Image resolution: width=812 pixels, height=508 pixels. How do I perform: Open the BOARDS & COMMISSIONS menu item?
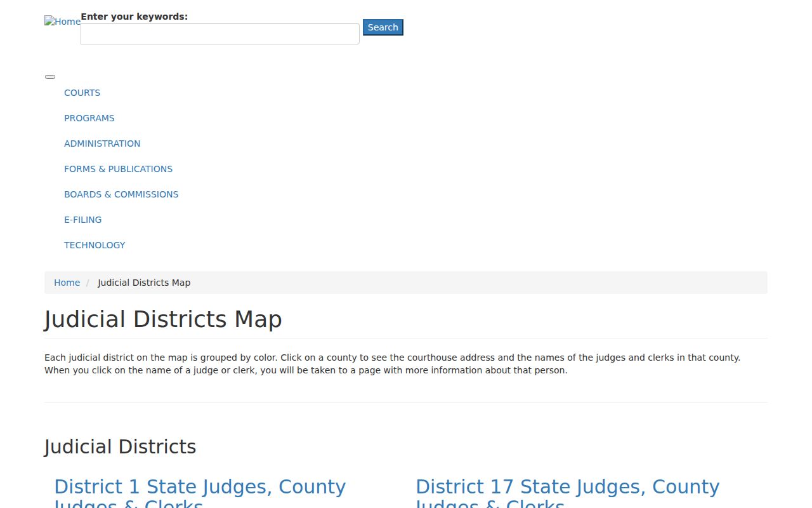coord(121,194)
